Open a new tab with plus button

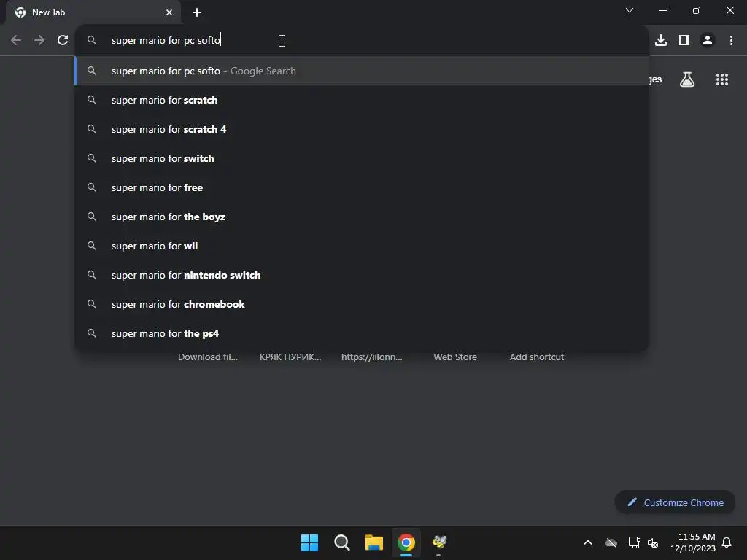click(197, 12)
